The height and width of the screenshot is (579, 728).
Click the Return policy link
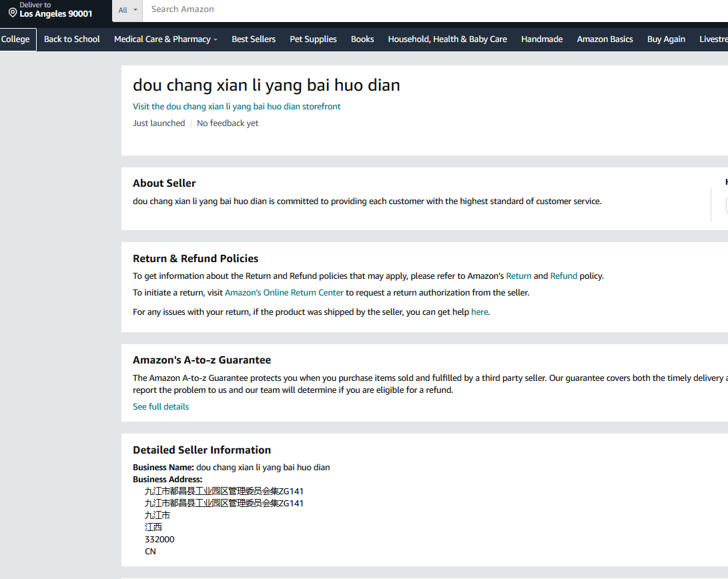point(518,276)
